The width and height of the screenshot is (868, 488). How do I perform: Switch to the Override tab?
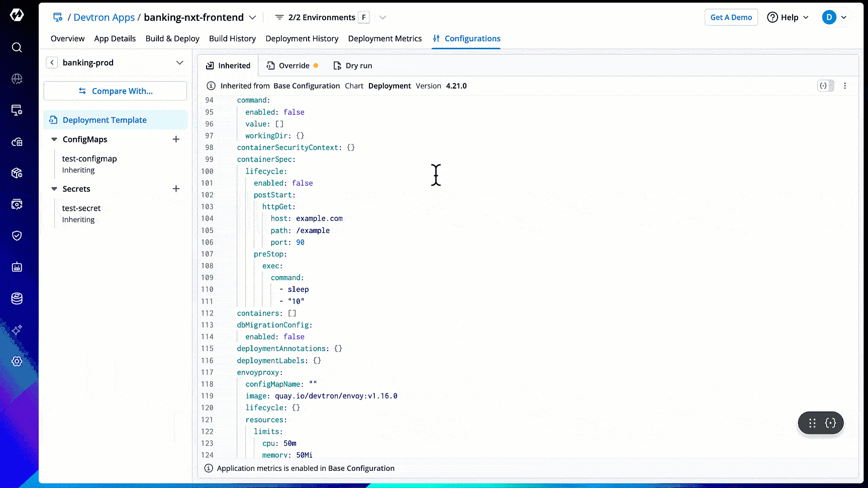pos(293,65)
